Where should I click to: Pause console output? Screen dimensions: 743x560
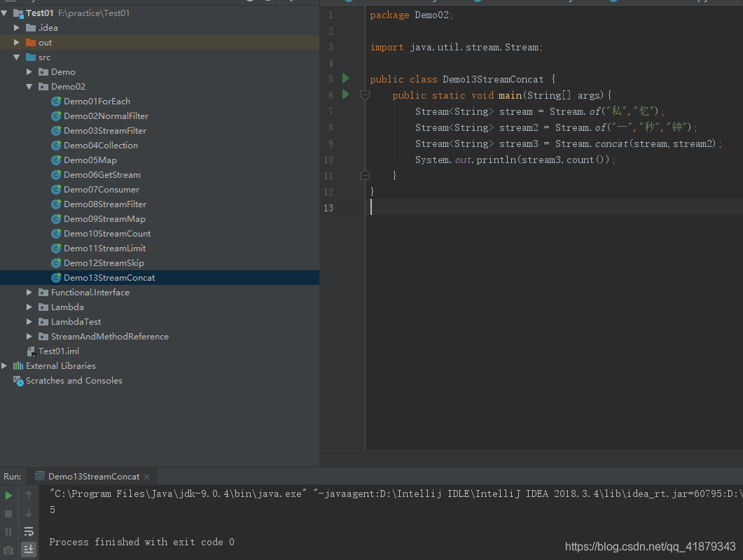[x=8, y=531]
